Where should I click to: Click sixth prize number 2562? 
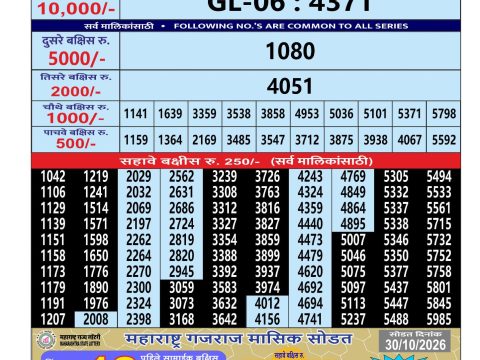pyautogui.click(x=182, y=176)
